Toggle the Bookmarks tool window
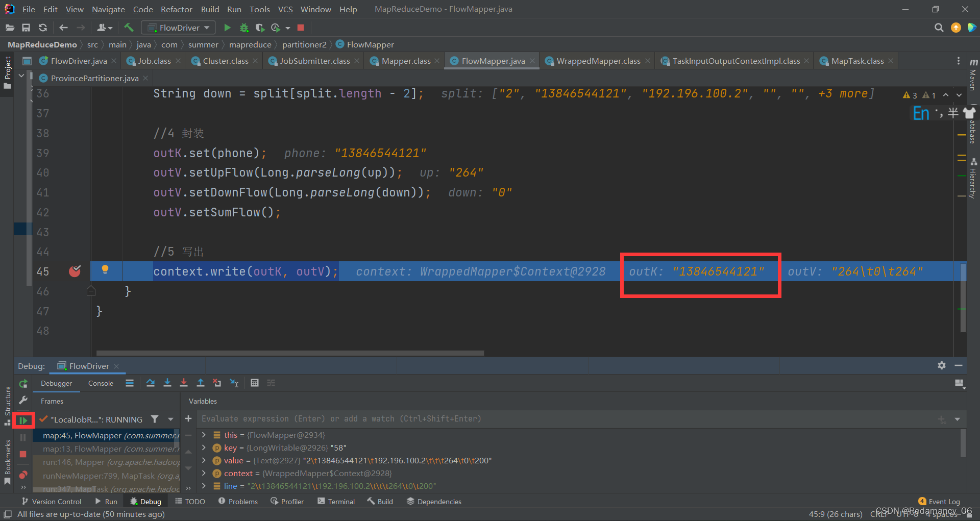Screen dimensions: 980x521 (7, 462)
